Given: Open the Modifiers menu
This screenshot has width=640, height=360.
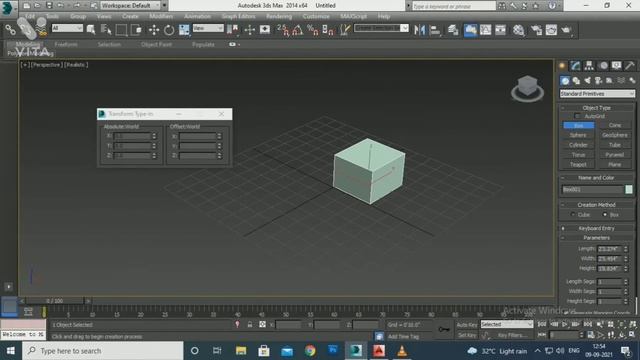Looking at the screenshot, I should tap(161, 16).
